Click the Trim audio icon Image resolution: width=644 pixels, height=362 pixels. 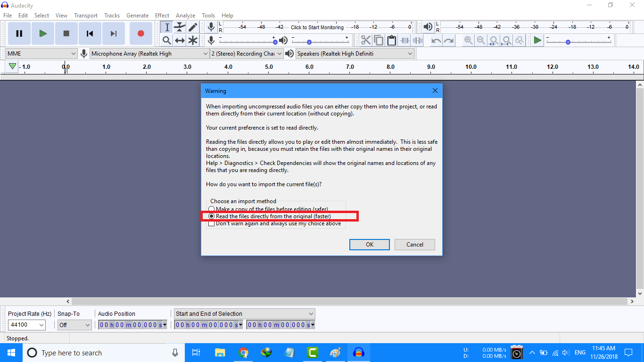tap(405, 41)
